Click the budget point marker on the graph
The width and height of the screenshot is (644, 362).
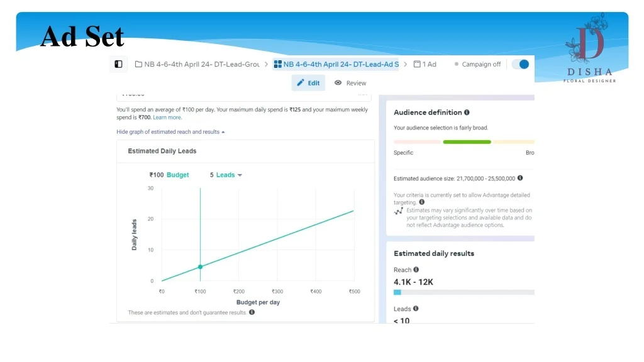point(200,267)
